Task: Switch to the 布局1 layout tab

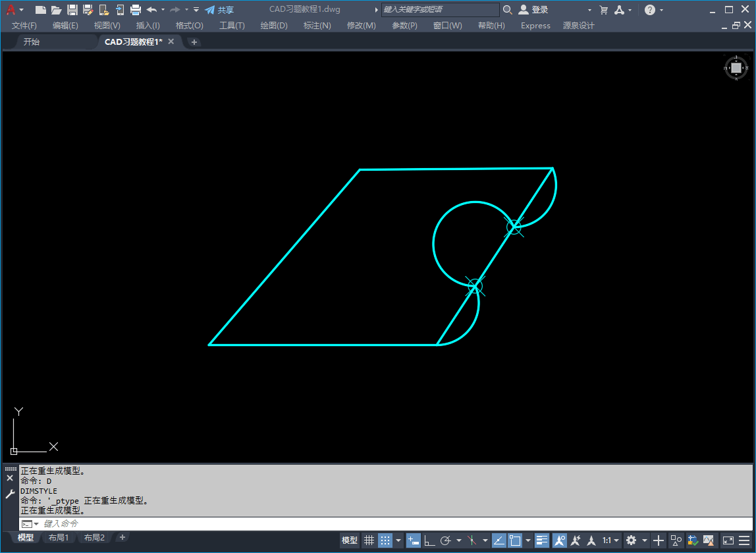Action: [59, 538]
